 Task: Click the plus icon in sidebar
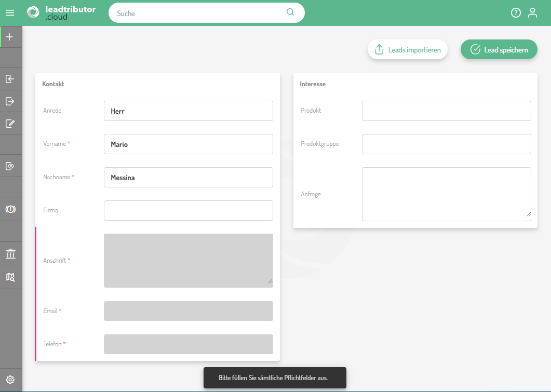pos(10,37)
